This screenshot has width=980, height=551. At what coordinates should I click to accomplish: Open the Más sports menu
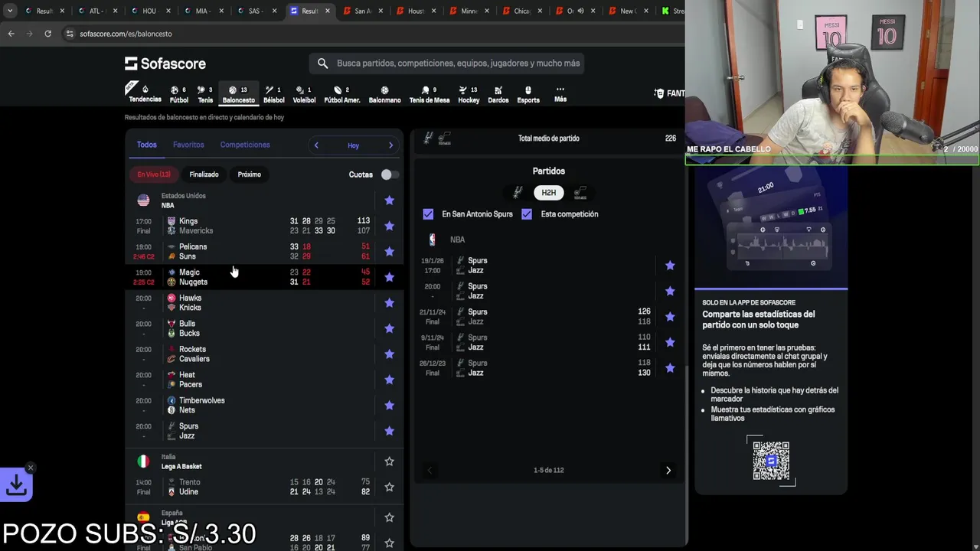pos(560,94)
